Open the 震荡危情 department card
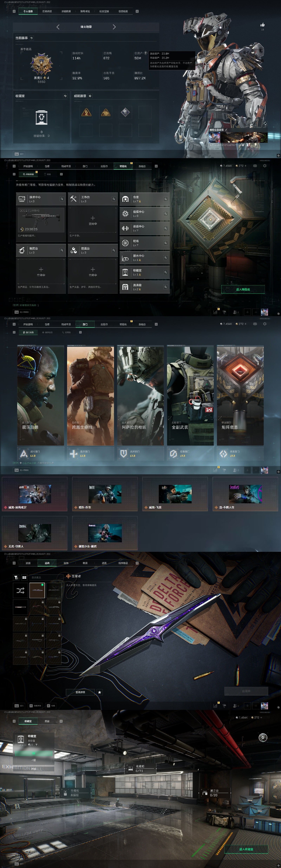Viewport: 281px width, 868px height. [x=40, y=395]
